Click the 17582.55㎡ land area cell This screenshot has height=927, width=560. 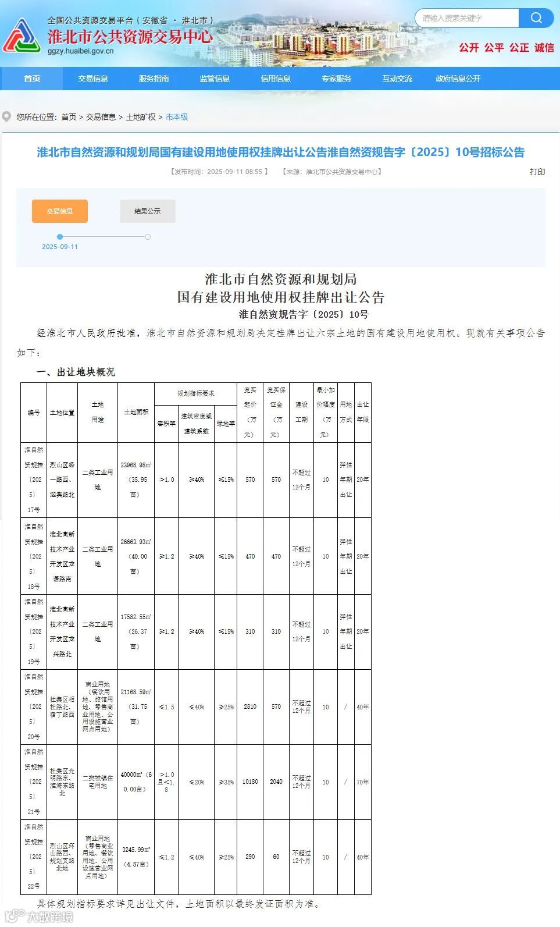[136, 632]
